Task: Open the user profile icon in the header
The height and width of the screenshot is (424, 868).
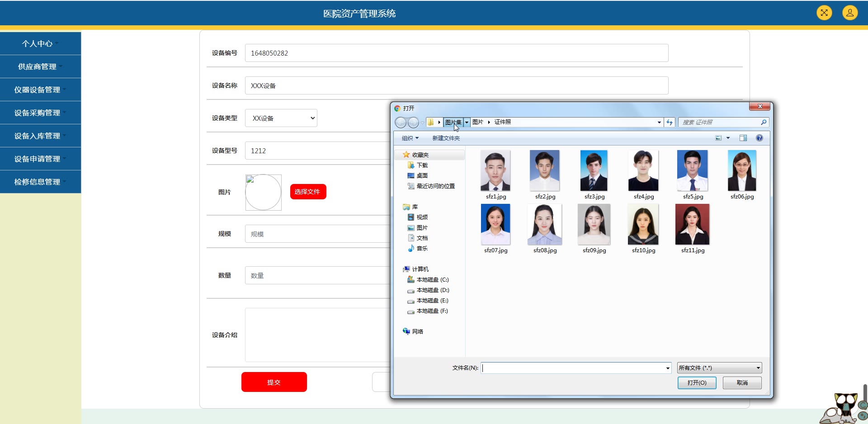Action: pos(850,13)
